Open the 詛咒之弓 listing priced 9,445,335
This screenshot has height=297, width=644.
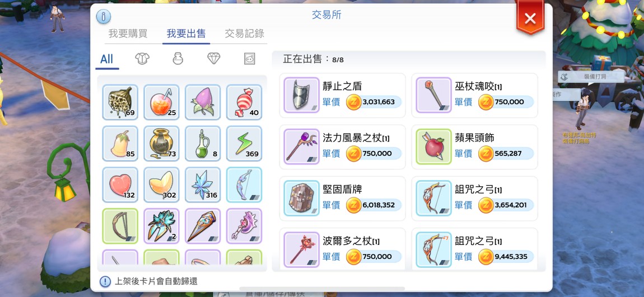point(474,249)
